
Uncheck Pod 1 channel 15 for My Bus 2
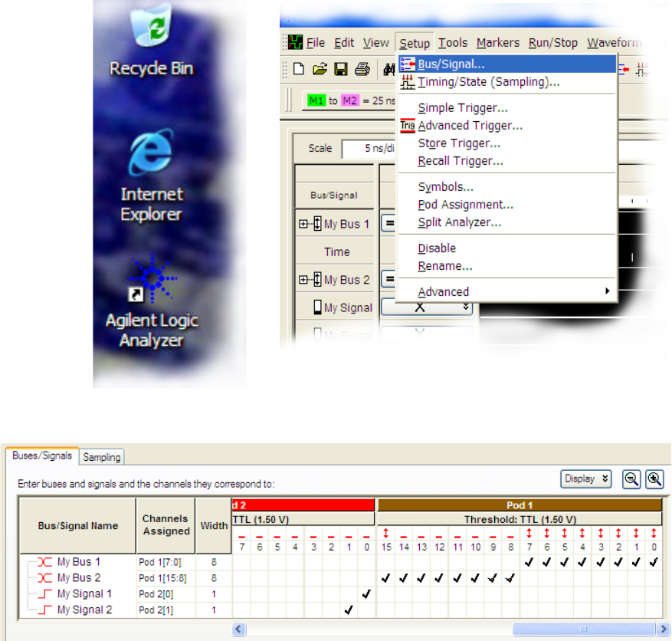385,577
